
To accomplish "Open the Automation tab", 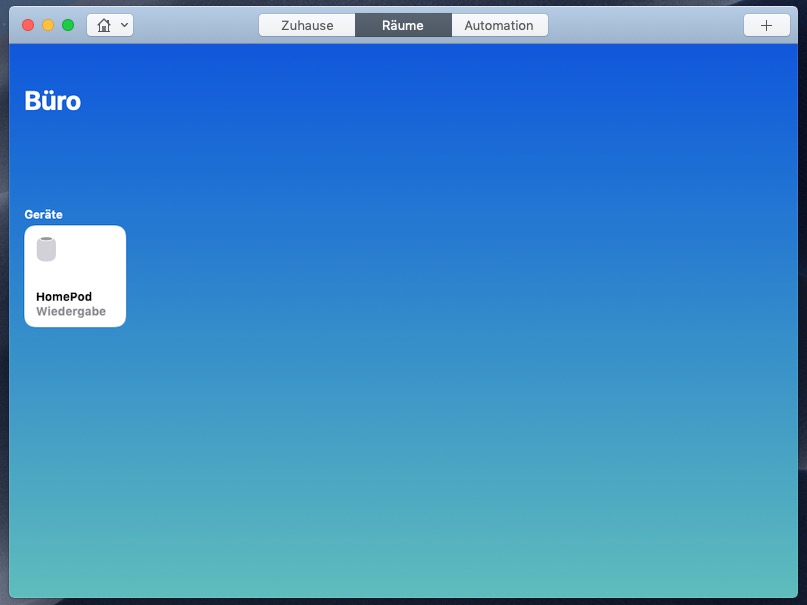I will (x=499, y=25).
